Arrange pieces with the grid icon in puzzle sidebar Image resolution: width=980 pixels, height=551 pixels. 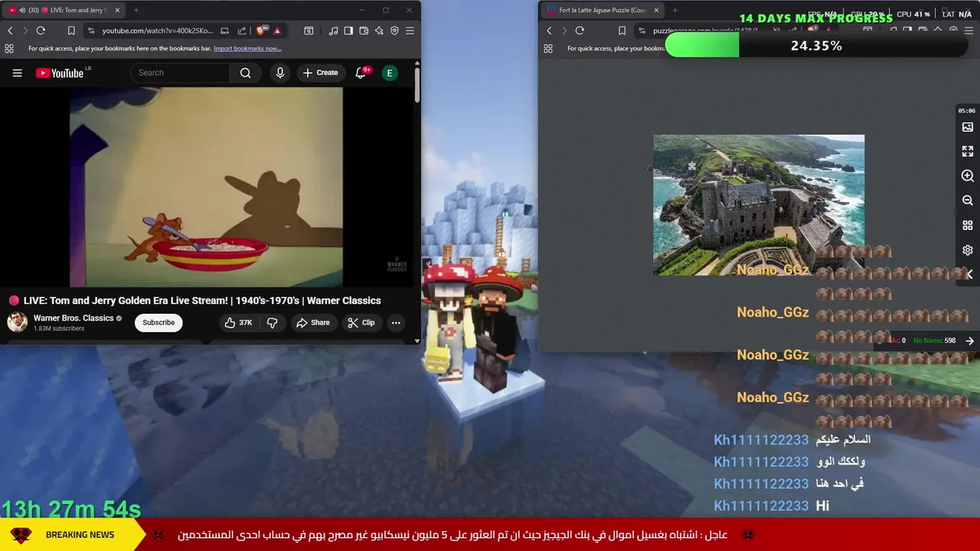968,226
